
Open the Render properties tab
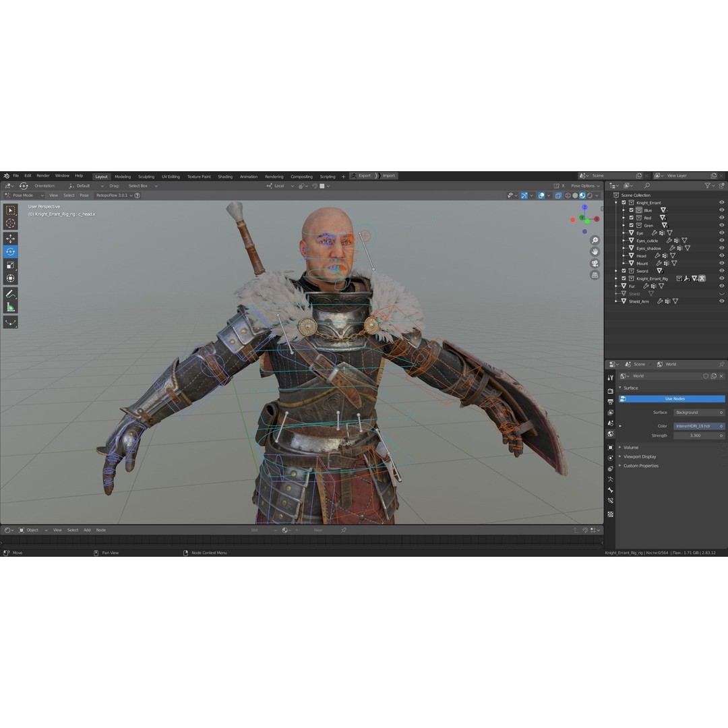pos(611,391)
